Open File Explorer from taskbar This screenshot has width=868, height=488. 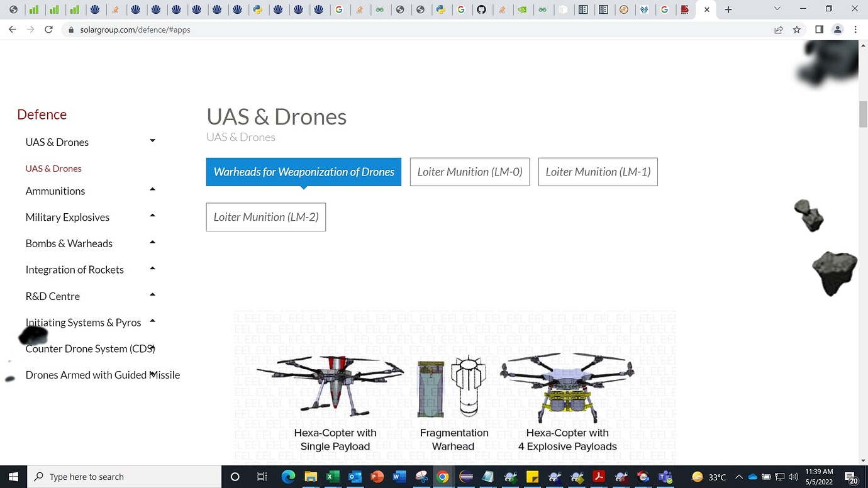click(310, 477)
